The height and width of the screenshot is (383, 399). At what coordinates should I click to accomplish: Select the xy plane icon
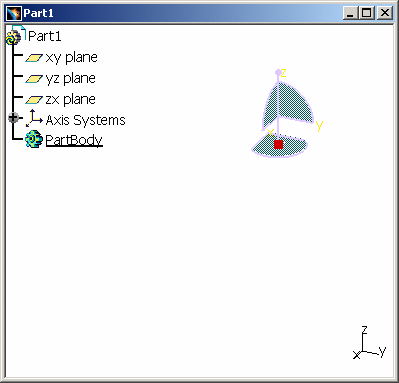[34, 58]
